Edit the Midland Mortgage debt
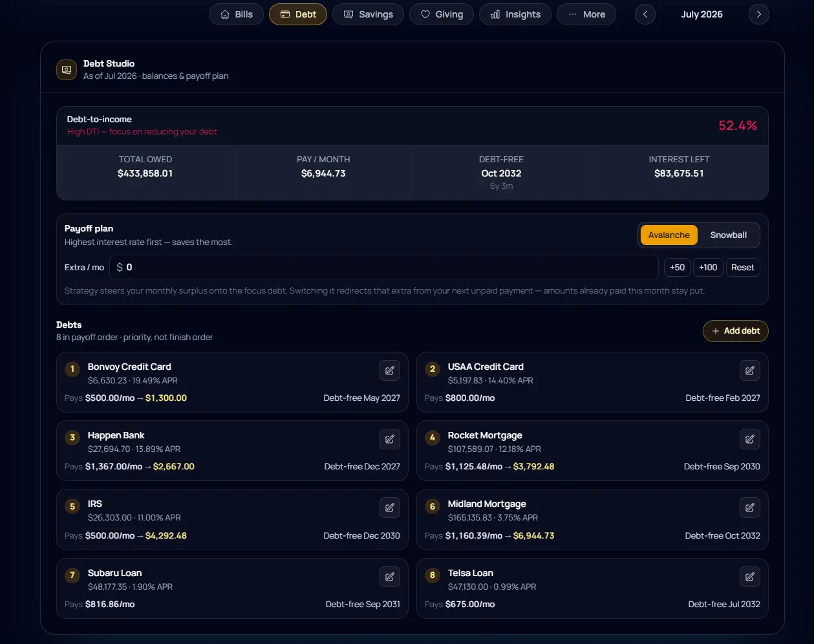 [750, 508]
